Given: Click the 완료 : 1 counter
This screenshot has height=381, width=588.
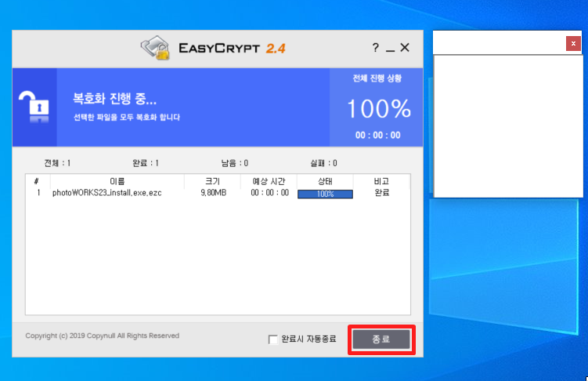Looking at the screenshot, I should pos(146,163).
